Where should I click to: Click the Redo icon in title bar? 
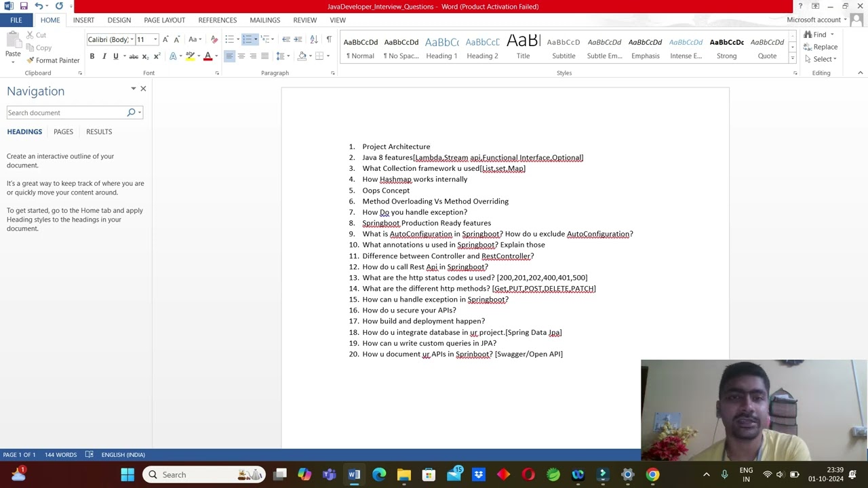tap(59, 6)
